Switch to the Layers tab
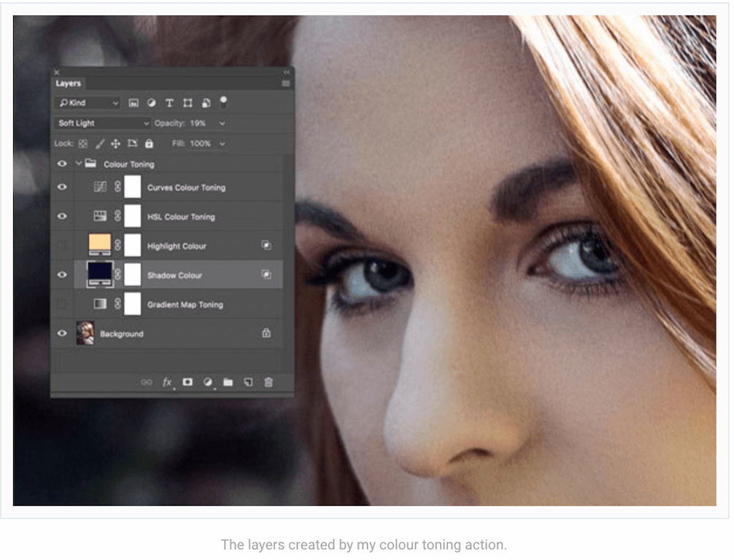This screenshot has width=734, height=560. pos(68,83)
